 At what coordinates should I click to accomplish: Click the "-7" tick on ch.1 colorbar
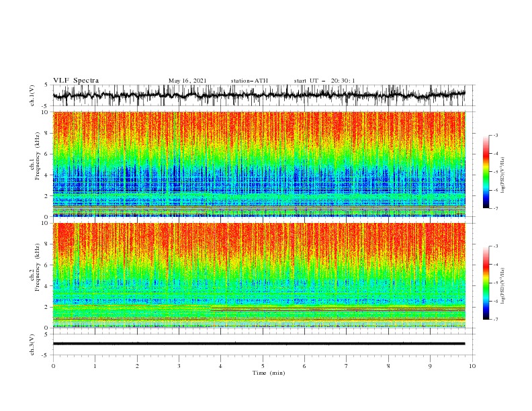tap(496, 208)
